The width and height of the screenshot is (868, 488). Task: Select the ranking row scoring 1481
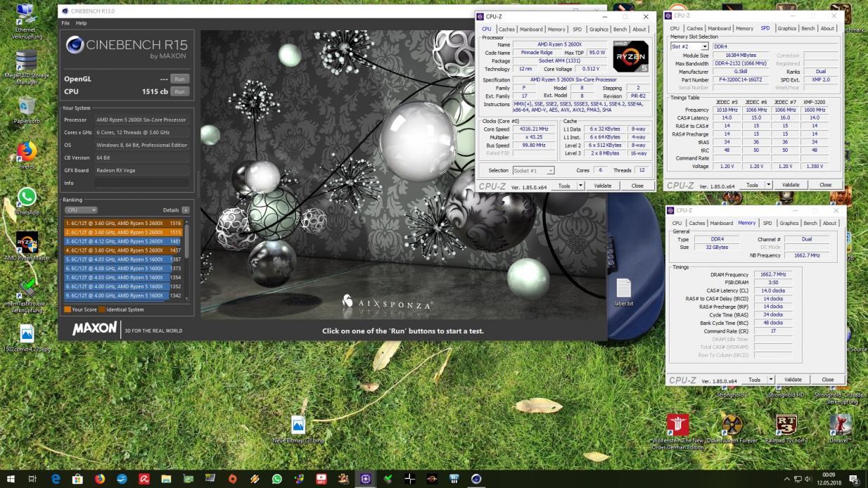[x=123, y=241]
